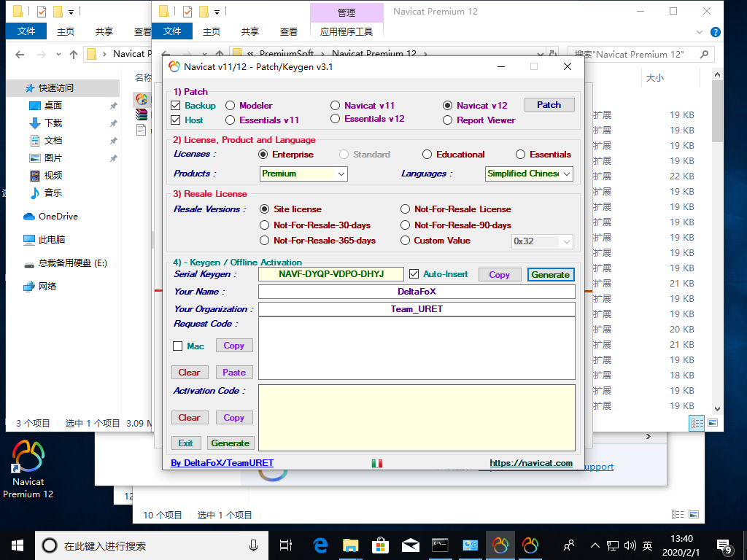Click the Serial Keygen field
The height and width of the screenshot is (560, 747).
tap(331, 274)
